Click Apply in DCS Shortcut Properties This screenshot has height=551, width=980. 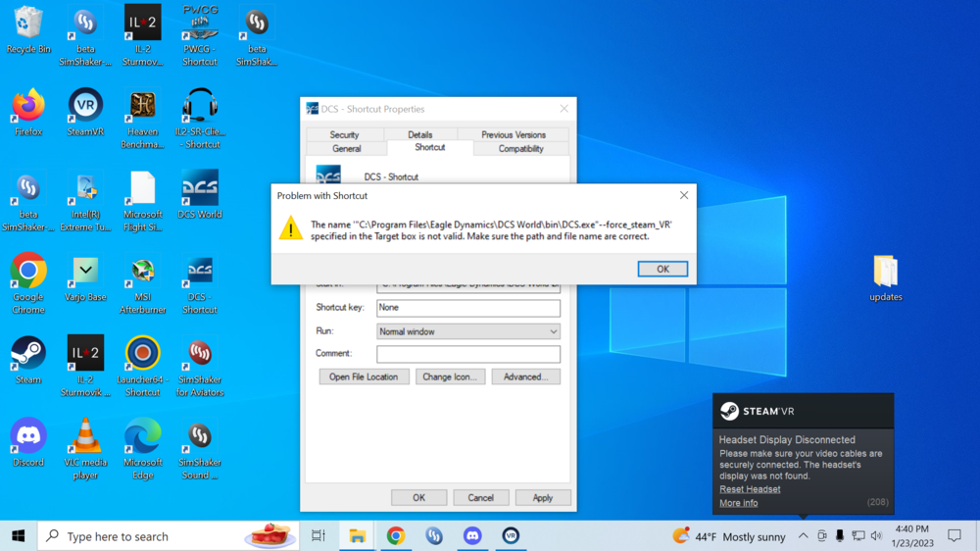[543, 498]
